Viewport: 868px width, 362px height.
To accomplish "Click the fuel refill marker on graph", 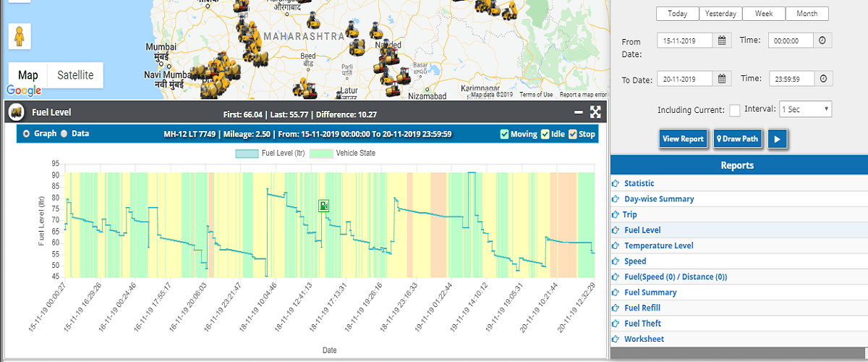I will (325, 206).
